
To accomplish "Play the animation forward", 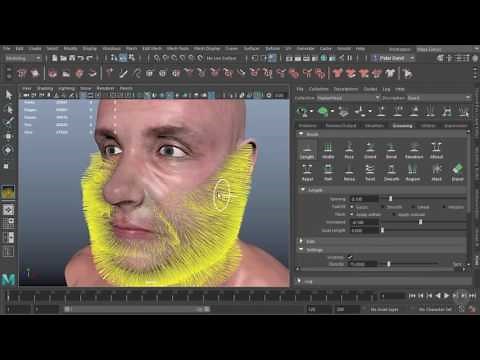I will tap(447, 296).
